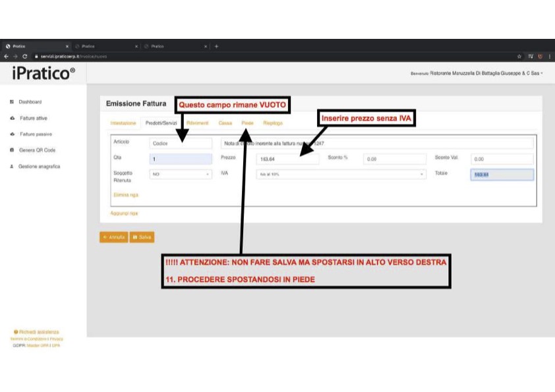The width and height of the screenshot is (555, 392).
Task: Click into the Prezzo input field
Action: point(287,159)
